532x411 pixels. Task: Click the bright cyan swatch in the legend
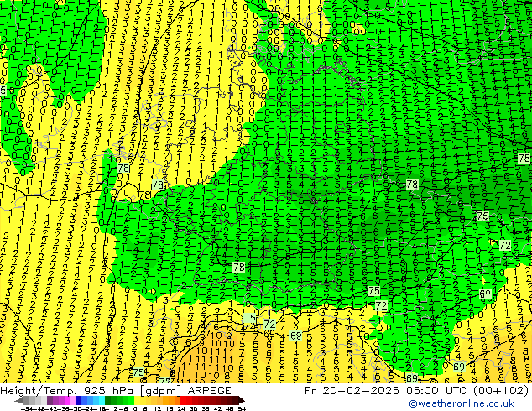pyautogui.click(x=102, y=401)
